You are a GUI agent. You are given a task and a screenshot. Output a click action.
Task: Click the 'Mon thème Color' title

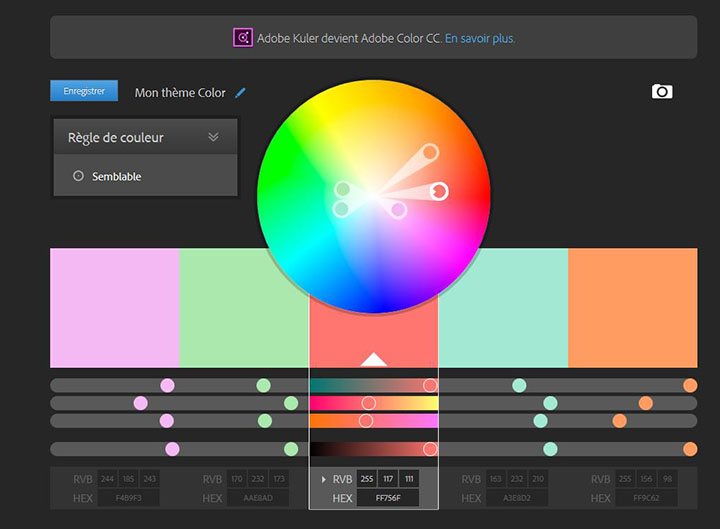(x=180, y=93)
